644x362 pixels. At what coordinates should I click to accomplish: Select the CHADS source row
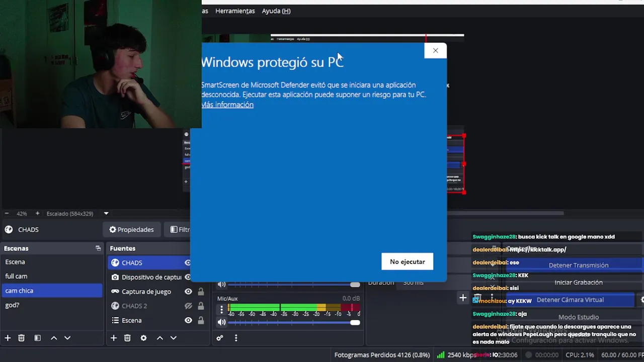point(149,262)
